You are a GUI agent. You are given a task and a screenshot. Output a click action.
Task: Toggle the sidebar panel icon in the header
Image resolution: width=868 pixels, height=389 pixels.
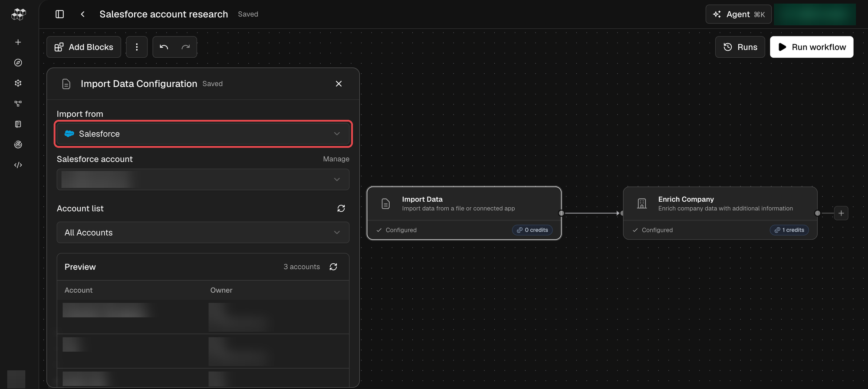[x=60, y=14]
